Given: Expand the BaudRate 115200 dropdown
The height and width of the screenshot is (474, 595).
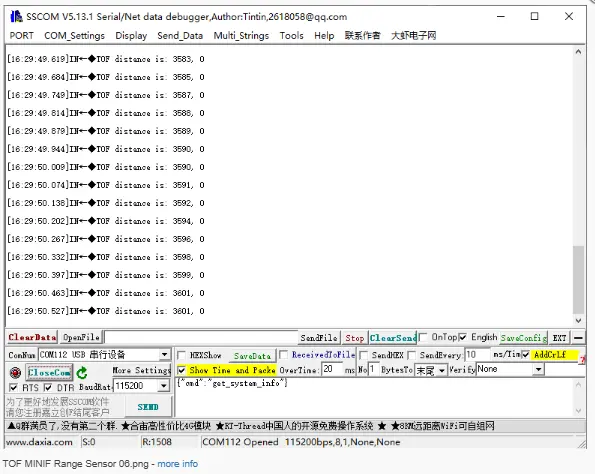Looking at the screenshot, I should point(164,386).
